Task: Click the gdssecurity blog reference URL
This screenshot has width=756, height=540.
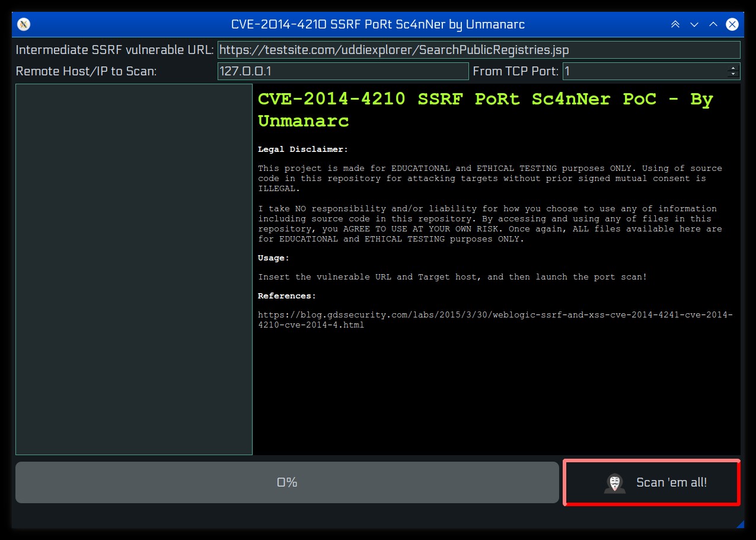Action: tap(495, 320)
